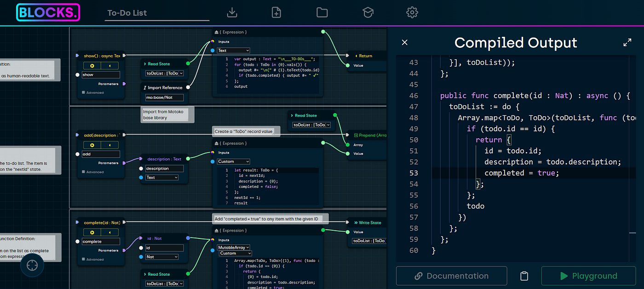Click the 'completed = true;' line 53
Viewport: 644px width, 289px height.
(x=522, y=173)
